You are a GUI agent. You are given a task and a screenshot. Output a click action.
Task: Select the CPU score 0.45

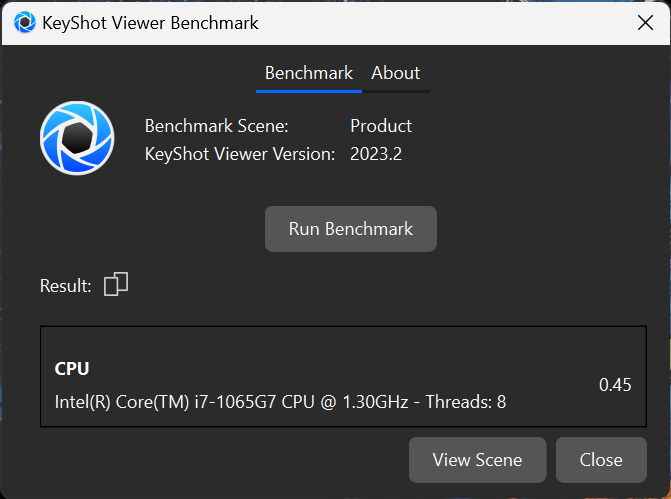[615, 385]
